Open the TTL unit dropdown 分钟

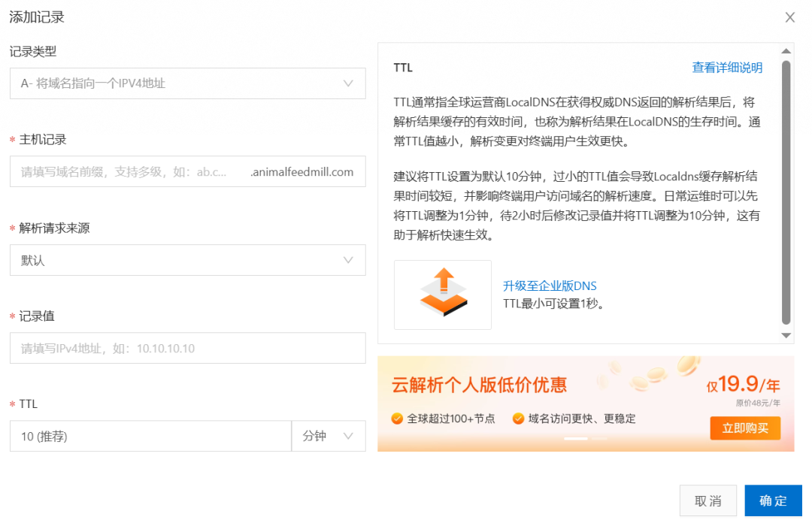pyautogui.click(x=329, y=436)
